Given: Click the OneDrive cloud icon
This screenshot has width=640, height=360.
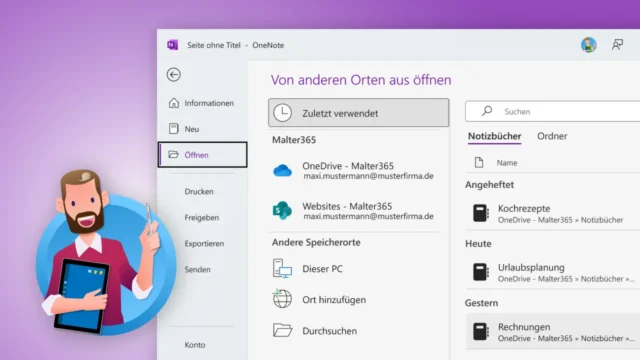Looking at the screenshot, I should [x=282, y=170].
